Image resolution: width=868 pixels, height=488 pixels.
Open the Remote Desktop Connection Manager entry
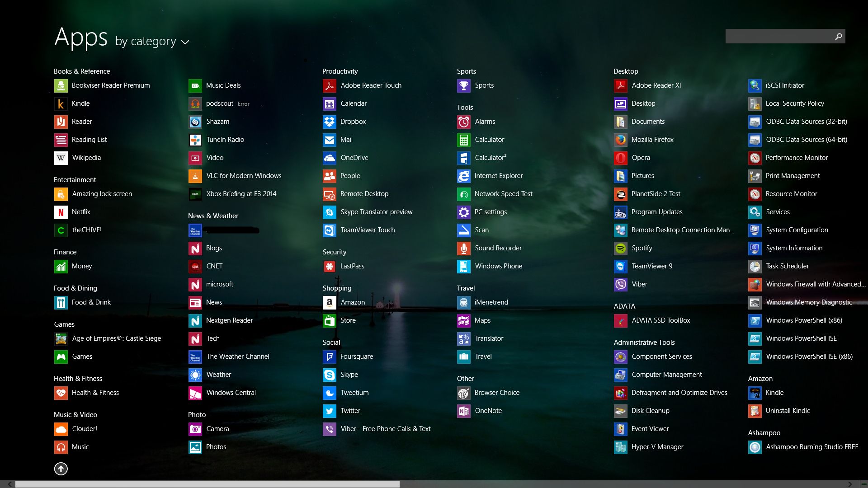pos(674,230)
